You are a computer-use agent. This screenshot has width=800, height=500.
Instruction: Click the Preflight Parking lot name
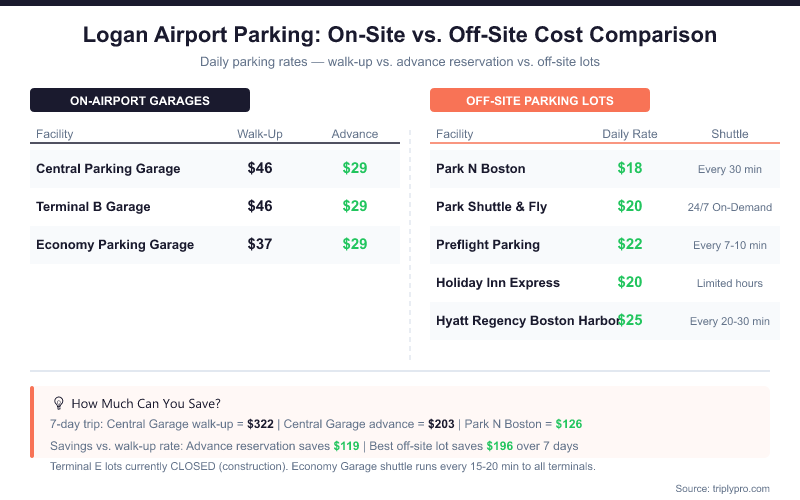coord(488,245)
